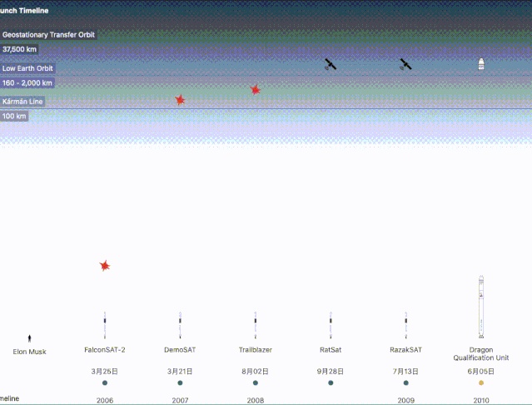Click the 100 km altitude label
The height and width of the screenshot is (405, 532).
(14, 116)
